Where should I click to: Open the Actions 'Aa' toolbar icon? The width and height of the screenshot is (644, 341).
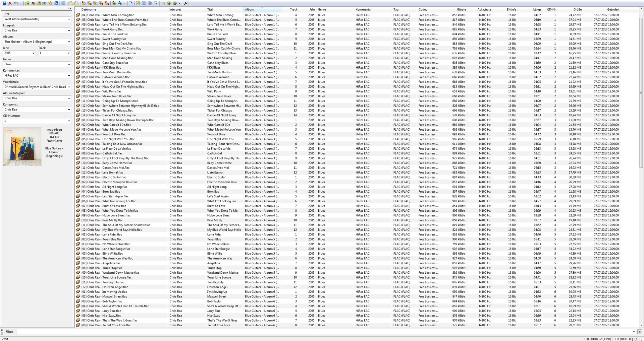pos(120,3)
